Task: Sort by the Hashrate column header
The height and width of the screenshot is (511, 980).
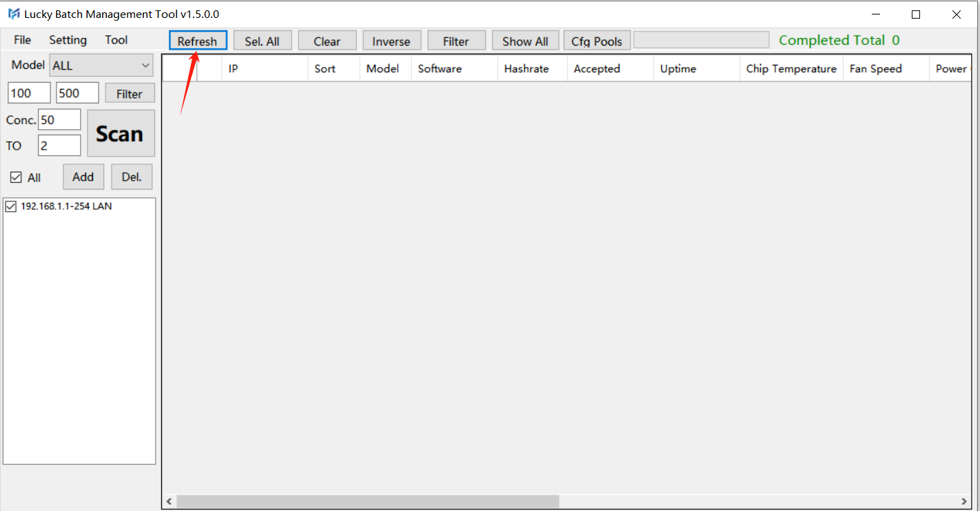Action: click(x=527, y=69)
